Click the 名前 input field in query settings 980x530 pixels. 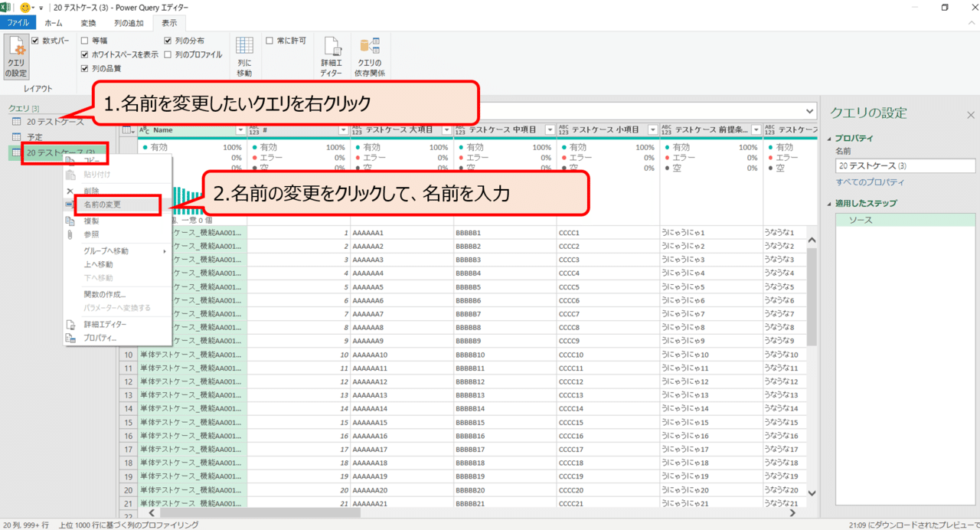click(906, 165)
